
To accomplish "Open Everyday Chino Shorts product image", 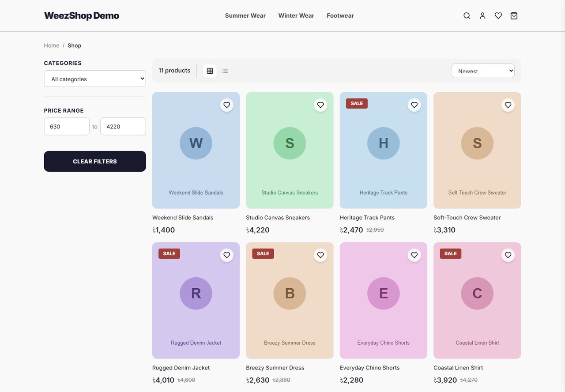I will coord(384,301).
